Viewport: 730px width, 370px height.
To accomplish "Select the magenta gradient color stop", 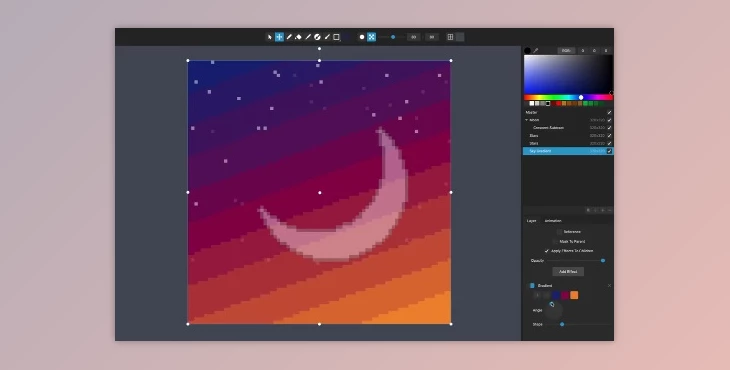I will pos(565,295).
